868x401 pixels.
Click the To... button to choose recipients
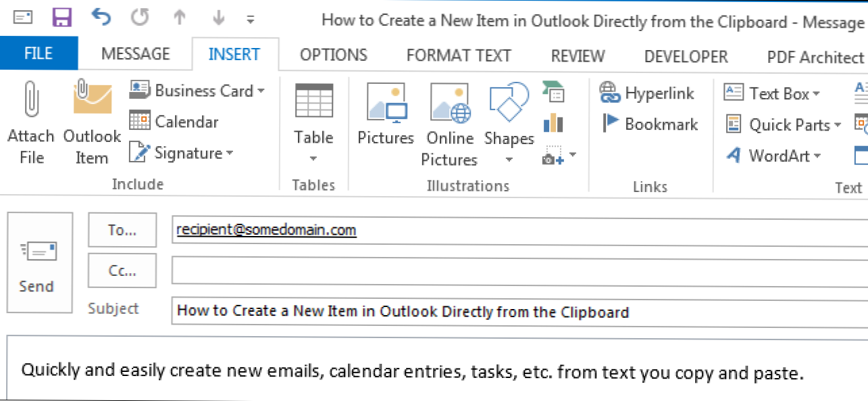[122, 231]
